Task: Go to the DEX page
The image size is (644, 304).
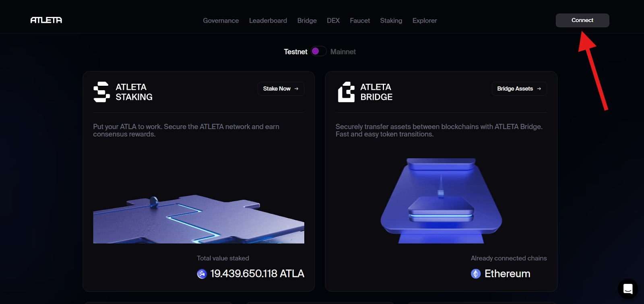Action: [333, 21]
